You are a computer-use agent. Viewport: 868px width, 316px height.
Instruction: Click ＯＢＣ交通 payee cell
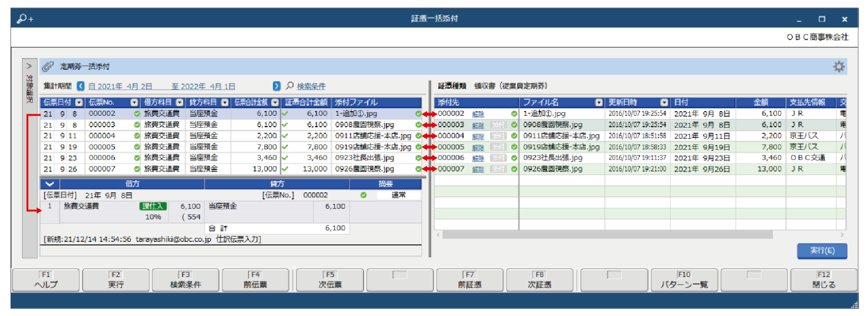pos(807,158)
